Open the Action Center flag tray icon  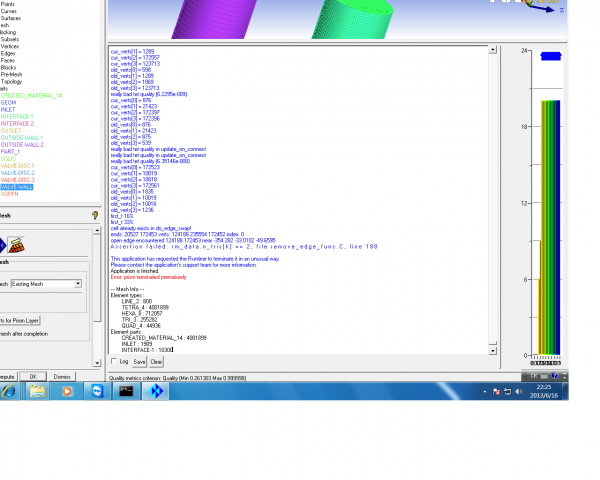496,392
